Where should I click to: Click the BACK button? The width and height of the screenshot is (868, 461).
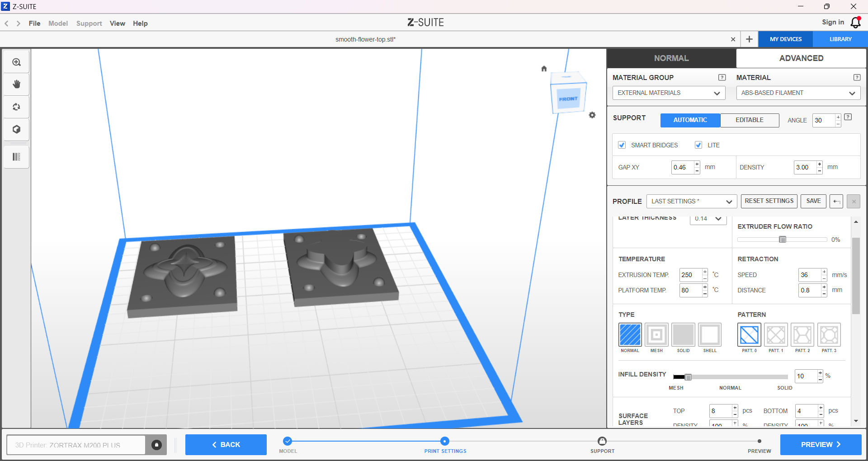click(x=226, y=445)
